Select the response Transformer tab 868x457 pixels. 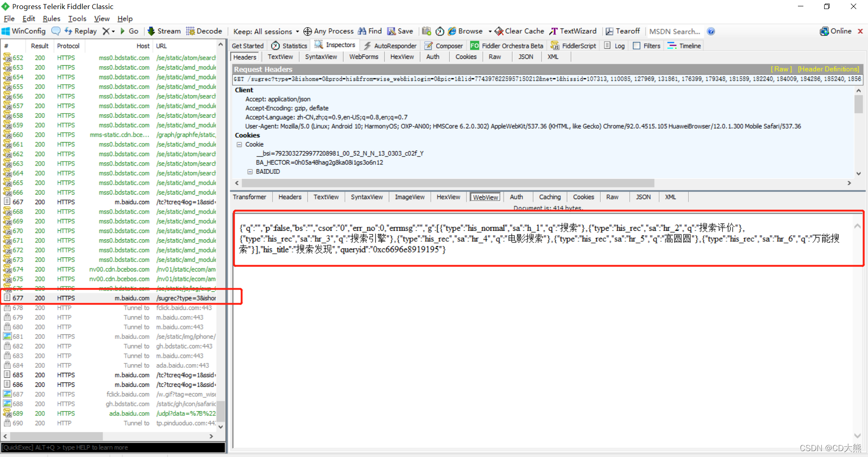point(250,197)
